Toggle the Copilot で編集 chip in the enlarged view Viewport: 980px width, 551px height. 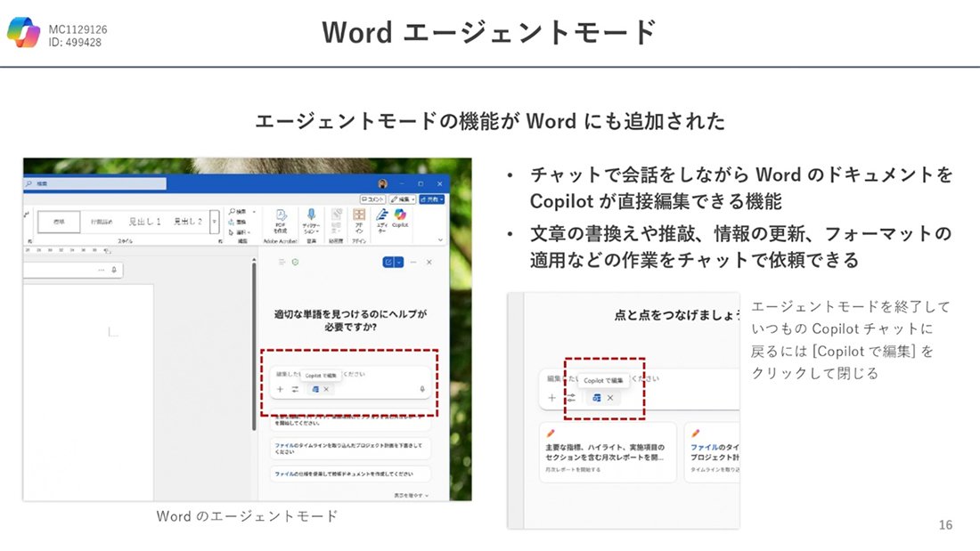click(x=597, y=398)
